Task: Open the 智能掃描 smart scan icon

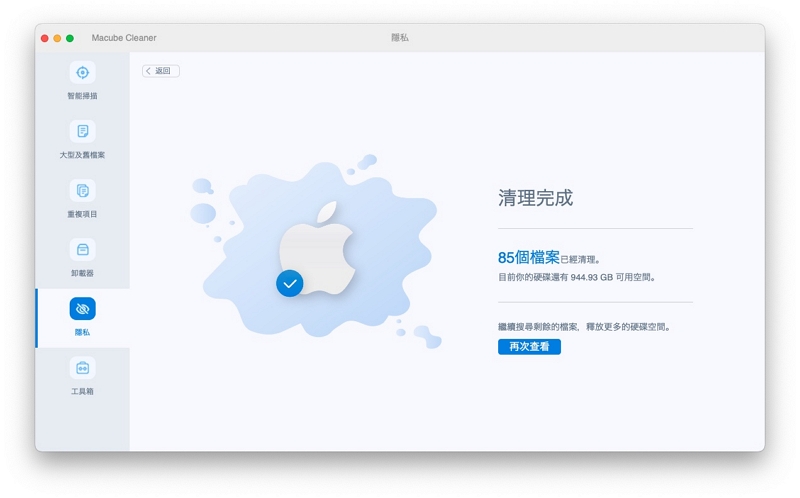Action: pyautogui.click(x=82, y=72)
